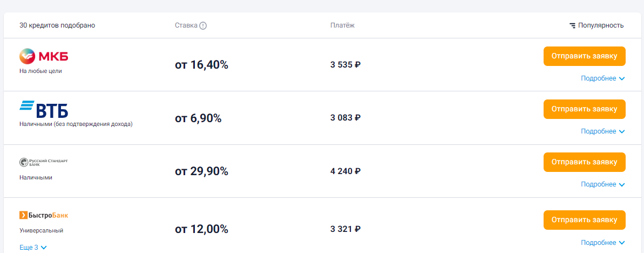The height and width of the screenshot is (253, 644).
Task: Click the ВТБ bank logo
Action: click(x=44, y=109)
